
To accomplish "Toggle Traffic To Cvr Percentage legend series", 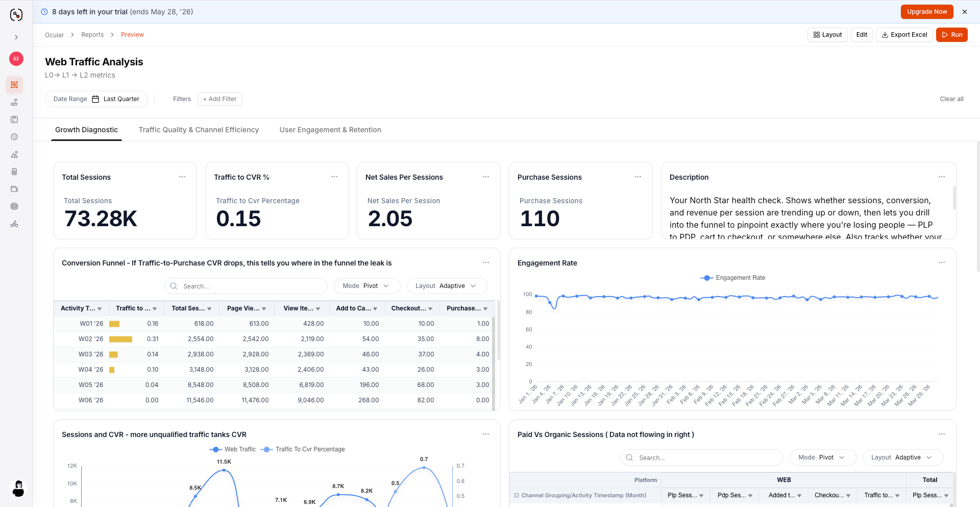I will tap(303, 449).
